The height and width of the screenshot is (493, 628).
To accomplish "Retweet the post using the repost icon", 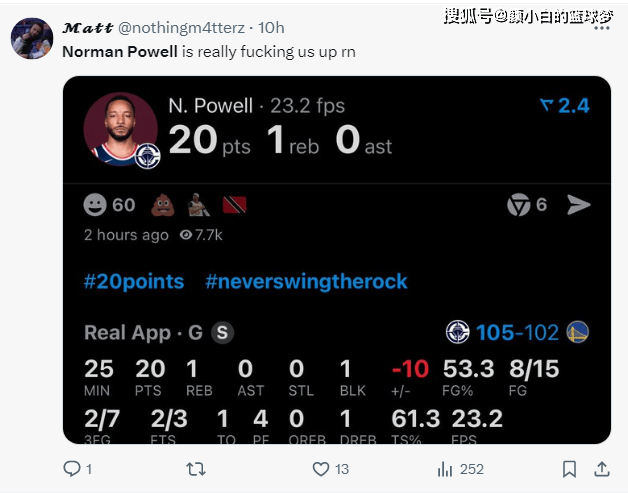I will point(196,469).
